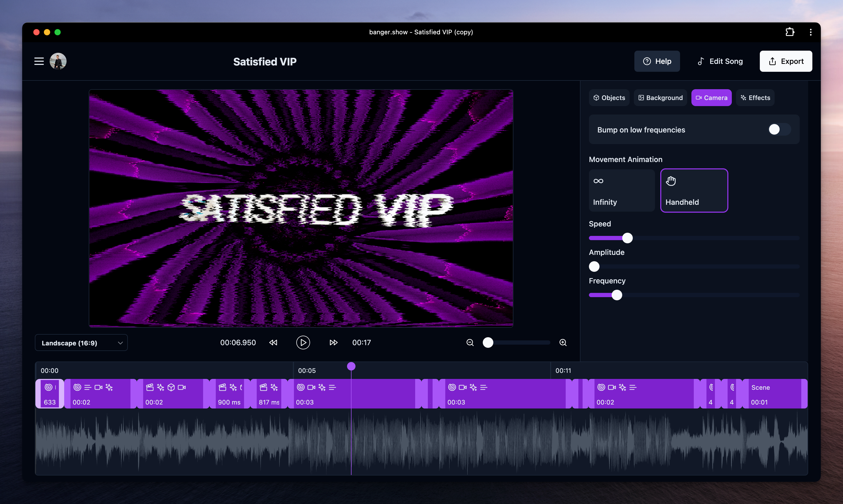Image resolution: width=843 pixels, height=504 pixels.
Task: Open Edit Song
Action: [x=720, y=61]
